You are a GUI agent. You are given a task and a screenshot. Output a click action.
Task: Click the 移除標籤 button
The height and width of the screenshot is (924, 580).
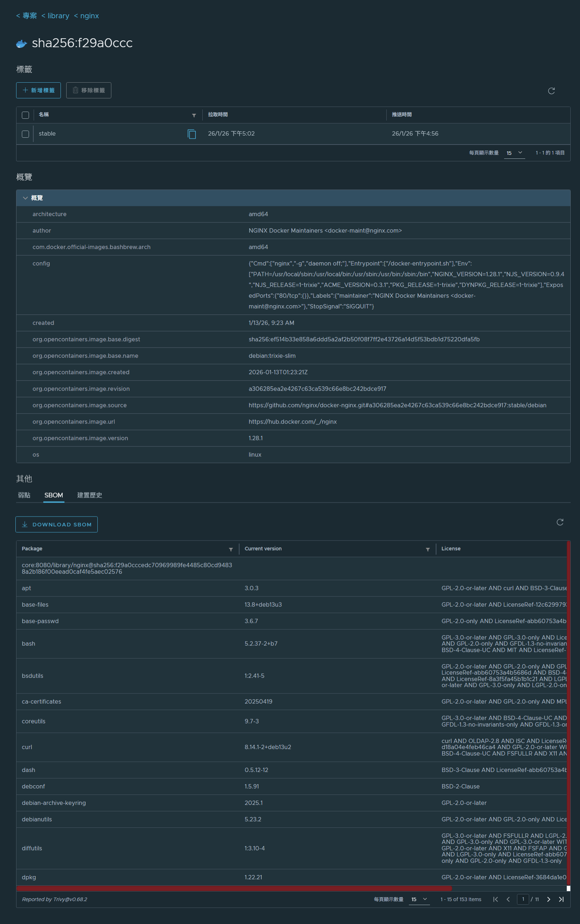89,91
